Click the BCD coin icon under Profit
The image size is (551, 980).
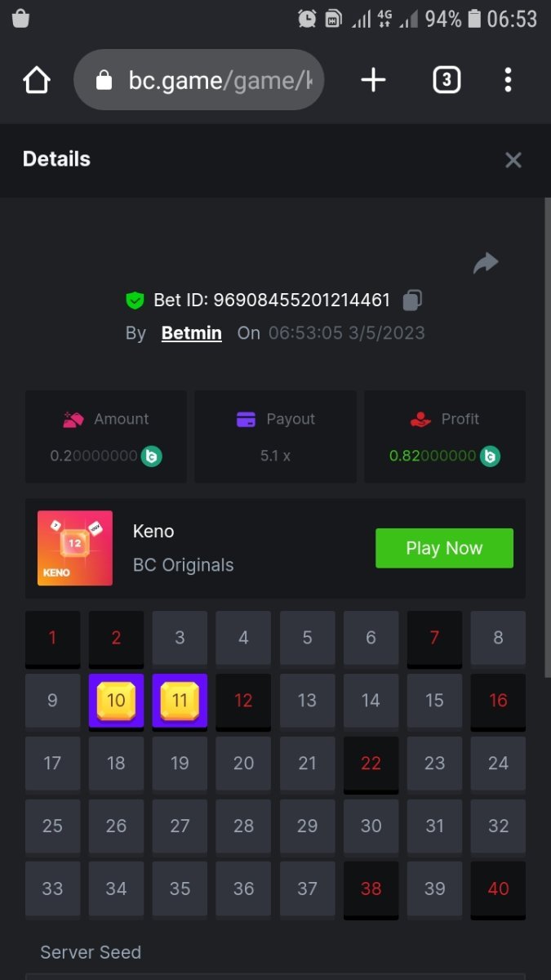click(x=490, y=456)
